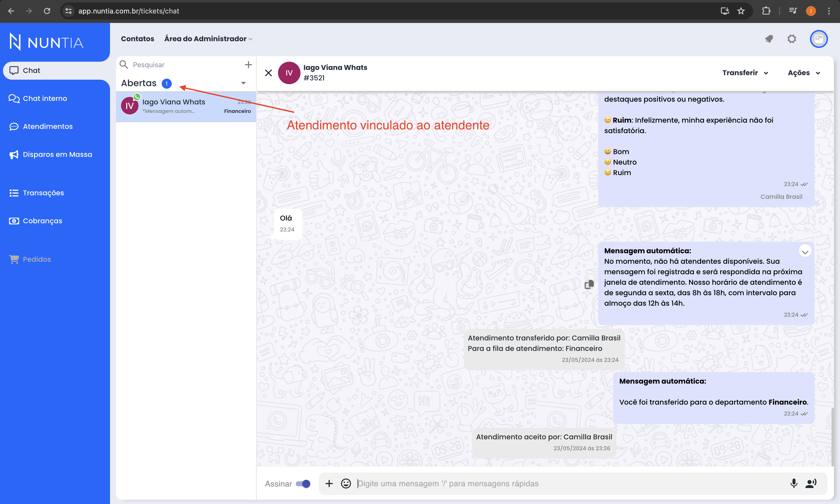This screenshot has width=840, height=504.
Task: Open Cobranças in the sidebar
Action: (x=36, y=221)
